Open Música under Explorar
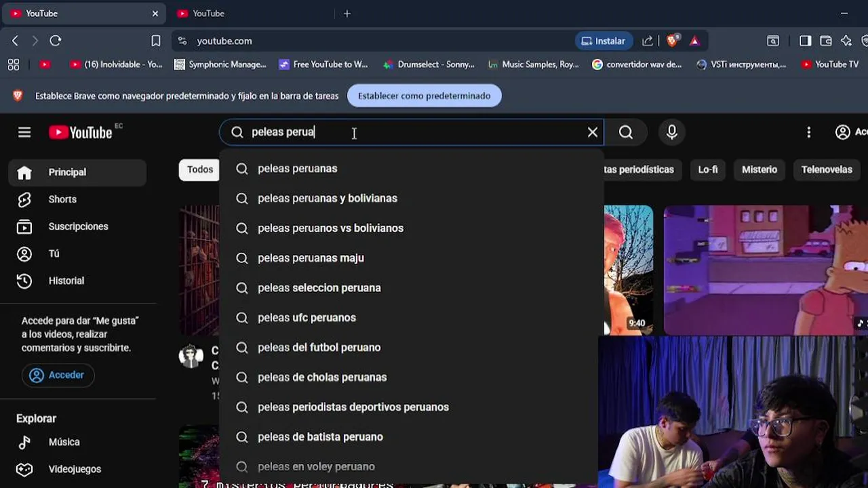868x488 pixels. [77, 442]
